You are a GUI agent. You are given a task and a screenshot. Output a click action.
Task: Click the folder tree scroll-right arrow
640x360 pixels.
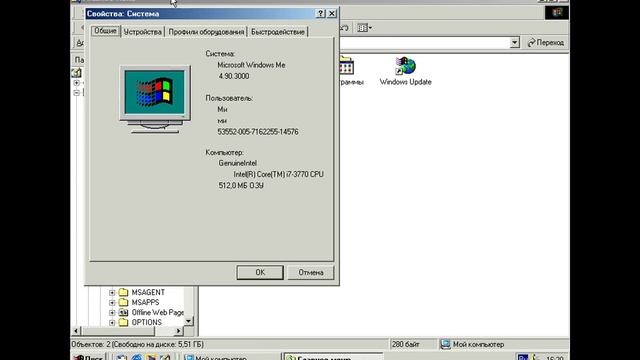click(178, 331)
